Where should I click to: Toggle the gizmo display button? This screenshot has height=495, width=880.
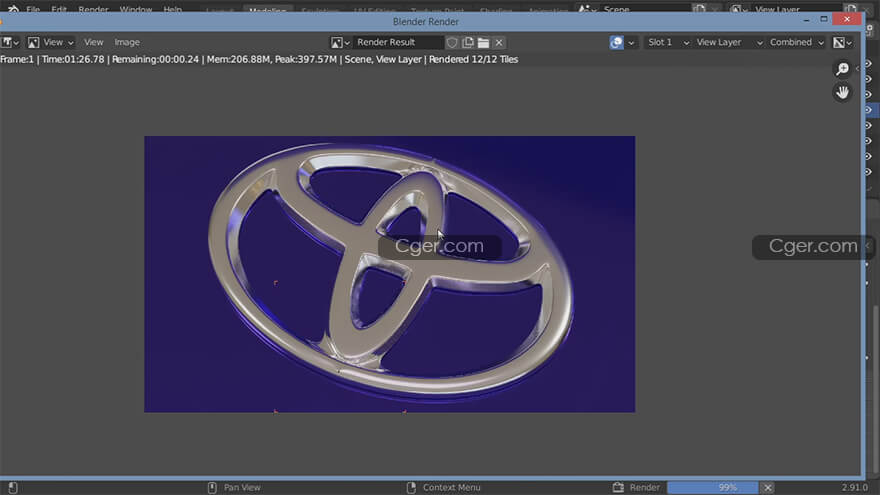[616, 42]
